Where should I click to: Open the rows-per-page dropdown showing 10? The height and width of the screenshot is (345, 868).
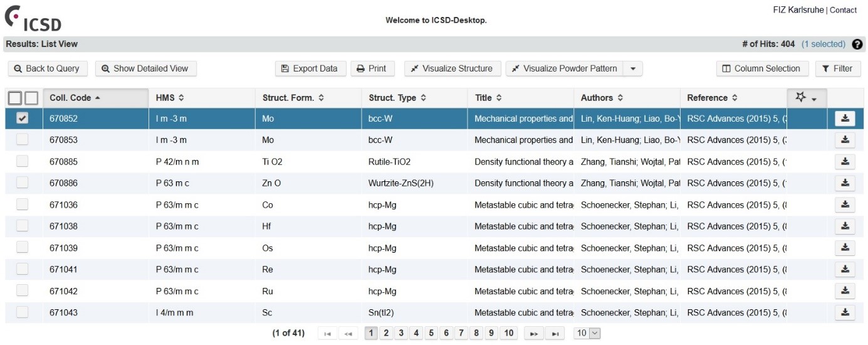click(x=587, y=334)
